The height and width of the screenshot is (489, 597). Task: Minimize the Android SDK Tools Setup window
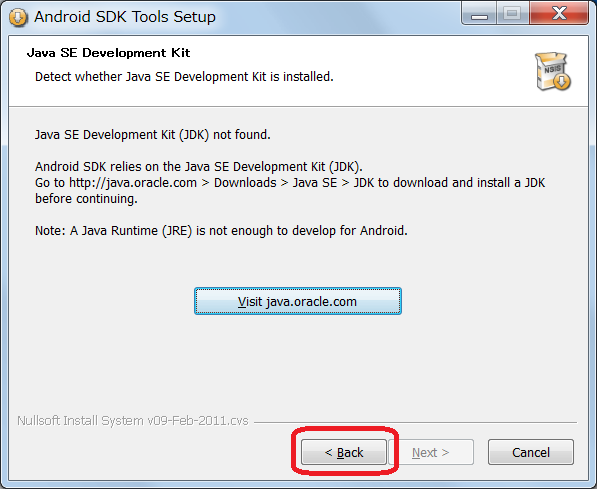click(x=479, y=14)
